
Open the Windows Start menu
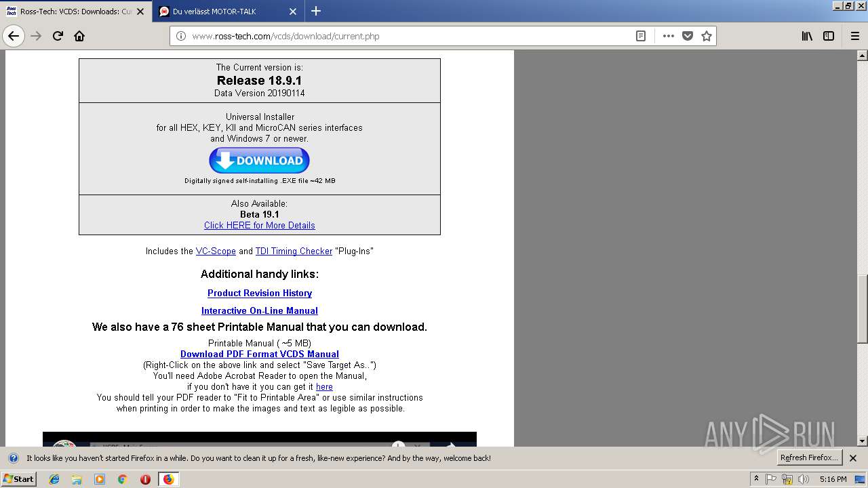19,479
